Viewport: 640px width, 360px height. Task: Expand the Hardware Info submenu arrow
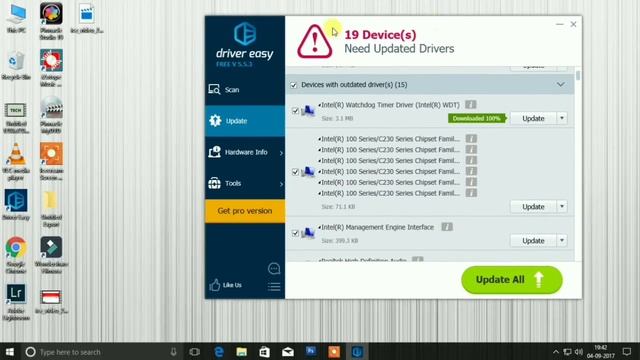point(281,153)
